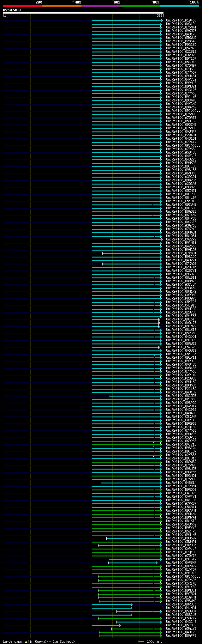The image size is (202, 644).
Task: Select the UniRef100_C5Z6R9 label
Action: [x=181, y=347]
